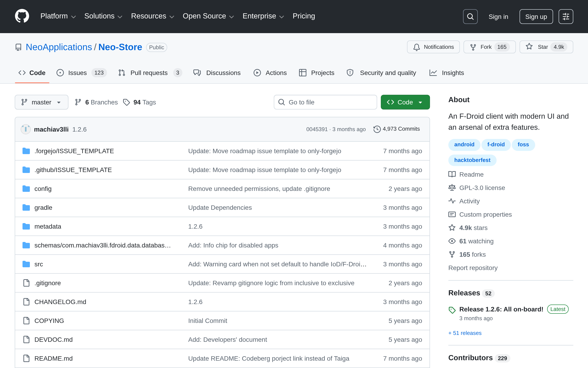Click the Notifications bell icon
588x368 pixels.
click(416, 47)
